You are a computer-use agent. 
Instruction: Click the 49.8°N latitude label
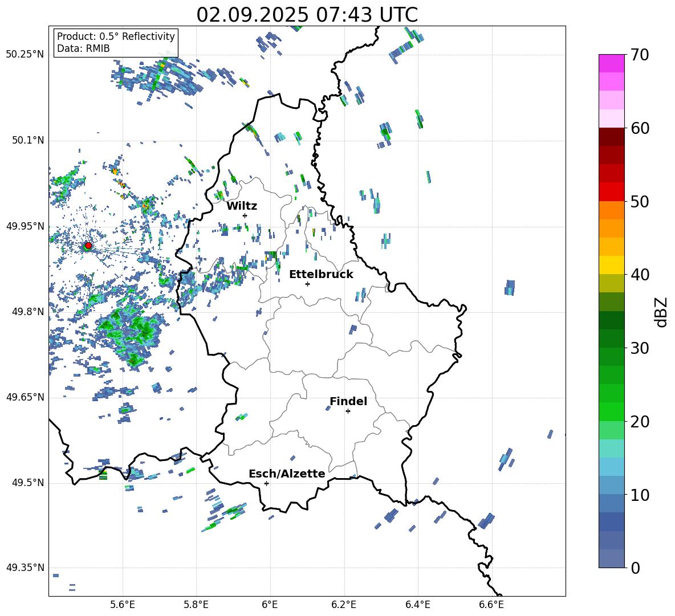pos(28,312)
